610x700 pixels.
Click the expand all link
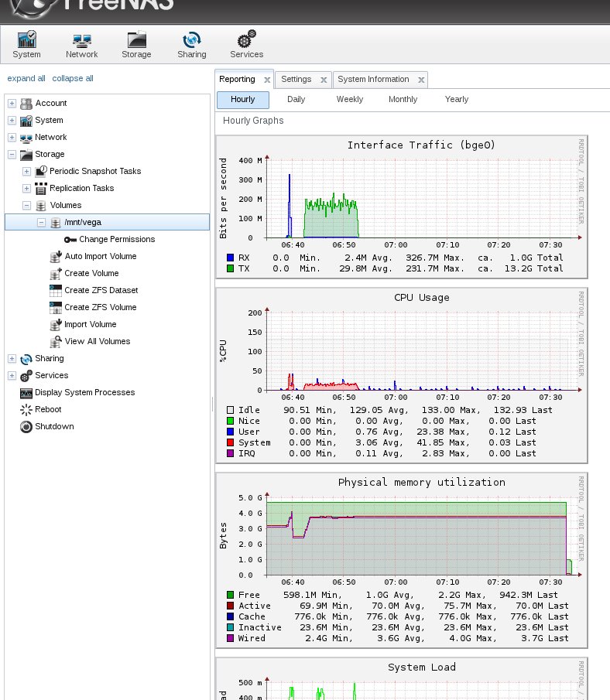[26, 78]
